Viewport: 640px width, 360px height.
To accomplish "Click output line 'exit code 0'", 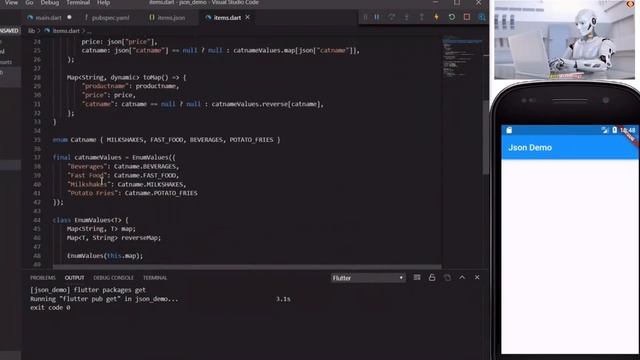I will tap(50, 308).
